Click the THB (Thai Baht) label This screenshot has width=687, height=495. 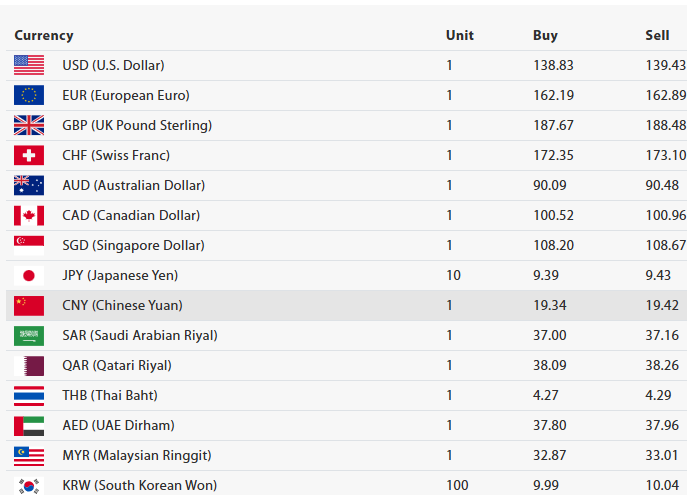110,395
